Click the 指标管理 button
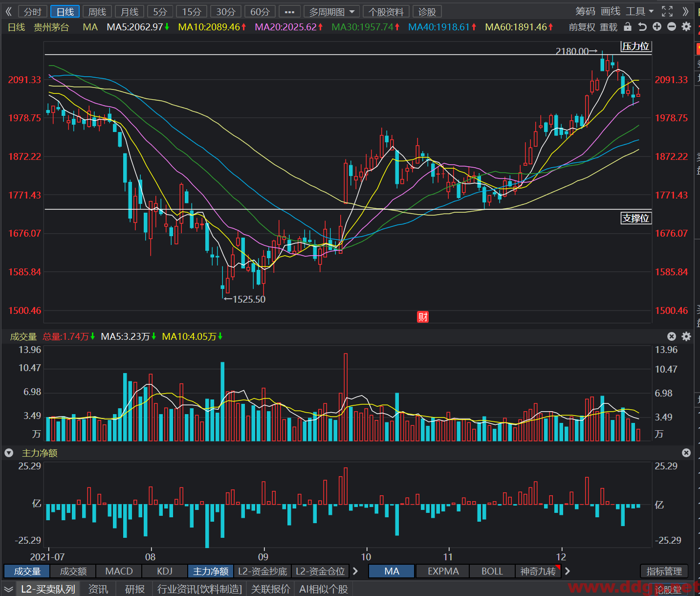The width and height of the screenshot is (700, 596). click(x=664, y=571)
